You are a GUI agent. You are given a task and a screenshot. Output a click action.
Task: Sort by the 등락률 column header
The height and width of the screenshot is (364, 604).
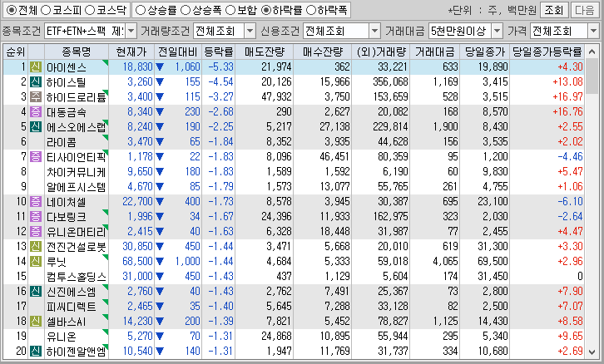click(219, 52)
